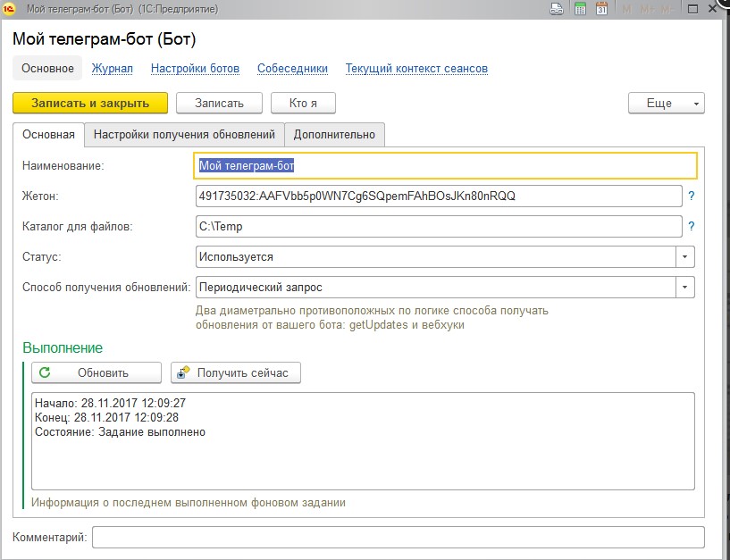Open the Способ получения обновлений dropdown
The width and height of the screenshot is (730, 560).
click(685, 288)
